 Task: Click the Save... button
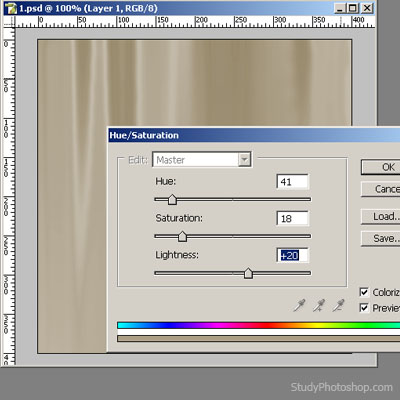pos(380,239)
